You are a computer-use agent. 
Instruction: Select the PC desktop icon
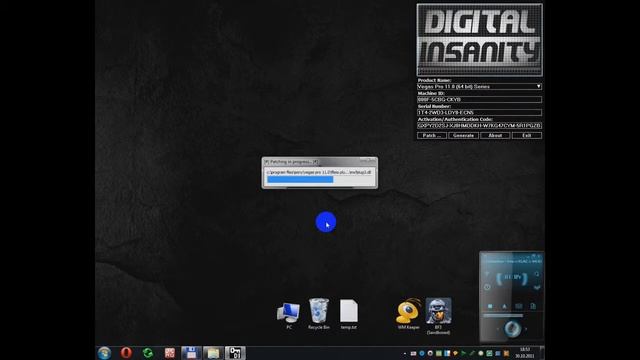tap(289, 316)
